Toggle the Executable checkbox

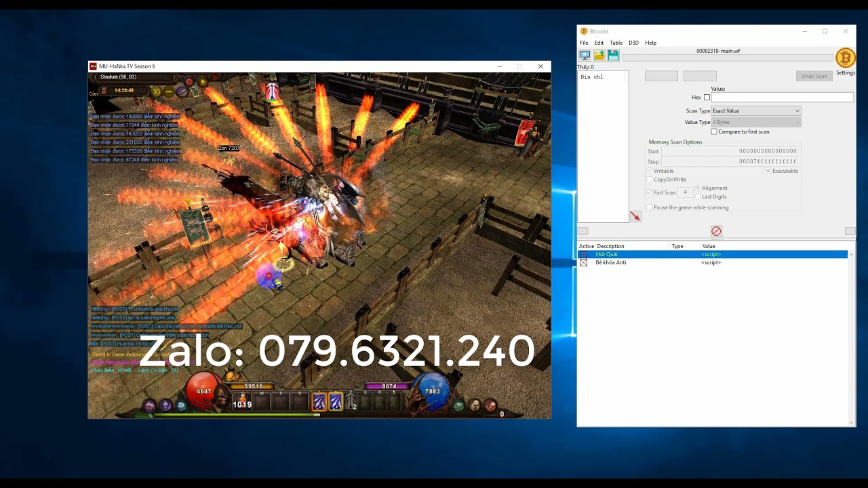768,171
